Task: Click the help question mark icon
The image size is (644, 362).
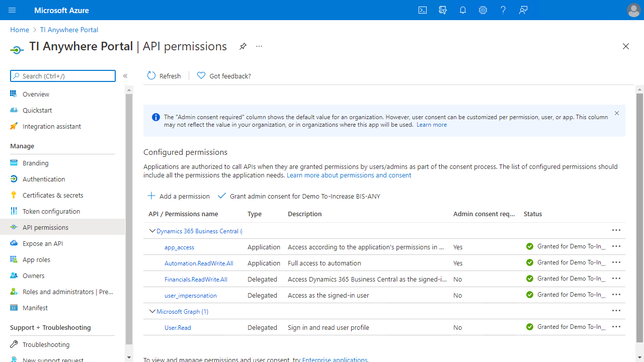Action: pos(503,10)
